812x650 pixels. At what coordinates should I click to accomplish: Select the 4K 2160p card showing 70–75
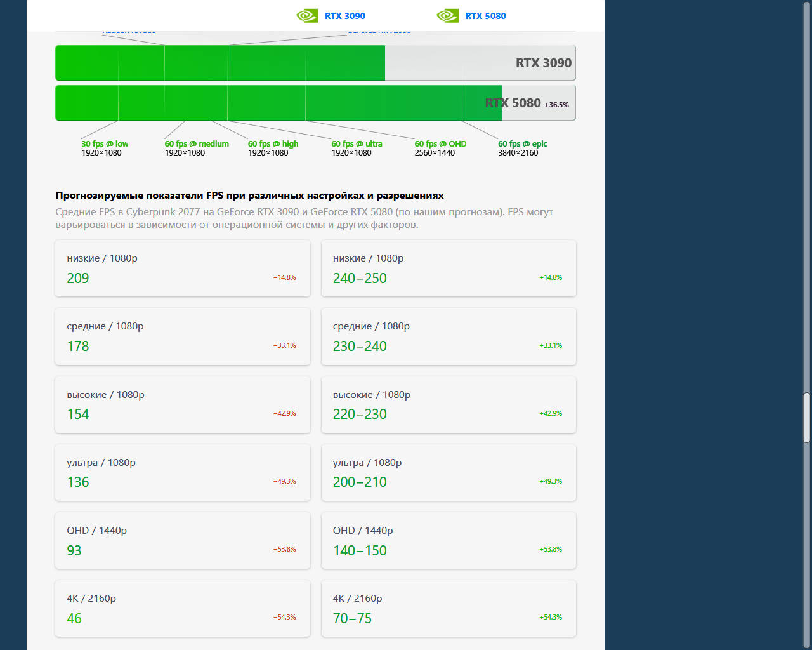pyautogui.click(x=449, y=608)
